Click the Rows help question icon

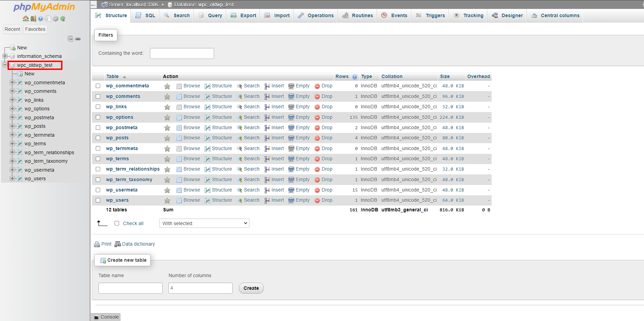tap(354, 77)
